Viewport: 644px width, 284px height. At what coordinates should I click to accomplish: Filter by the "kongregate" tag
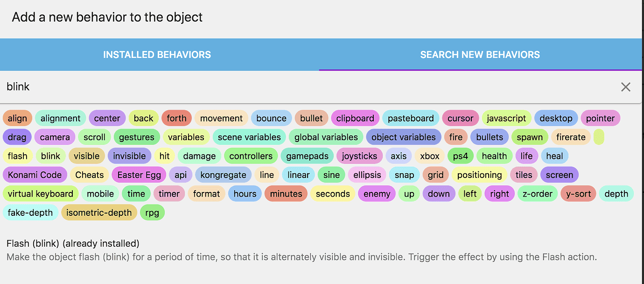click(x=223, y=175)
